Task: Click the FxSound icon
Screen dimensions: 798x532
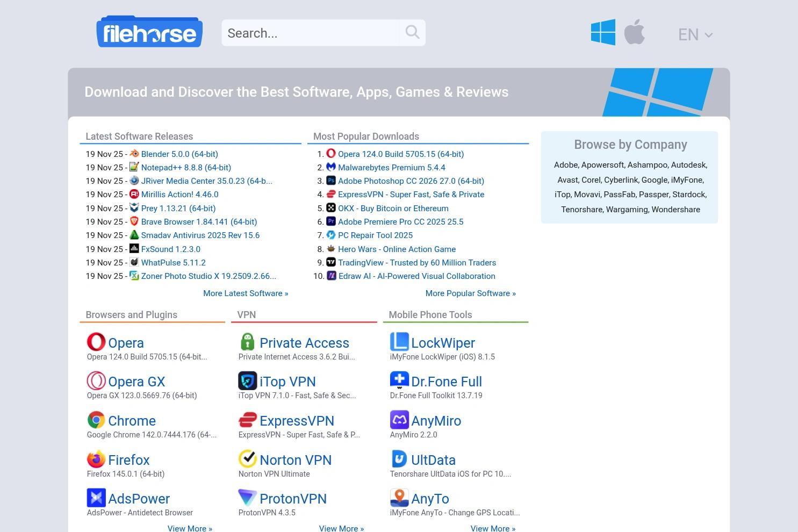Action: 134,249
